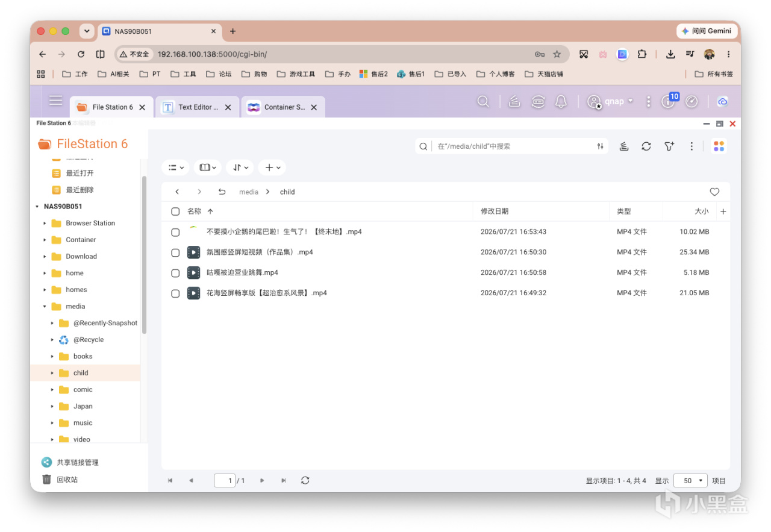This screenshot has height=532, width=771.
Task: Close the Text Editor app tab
Action: pyautogui.click(x=228, y=107)
